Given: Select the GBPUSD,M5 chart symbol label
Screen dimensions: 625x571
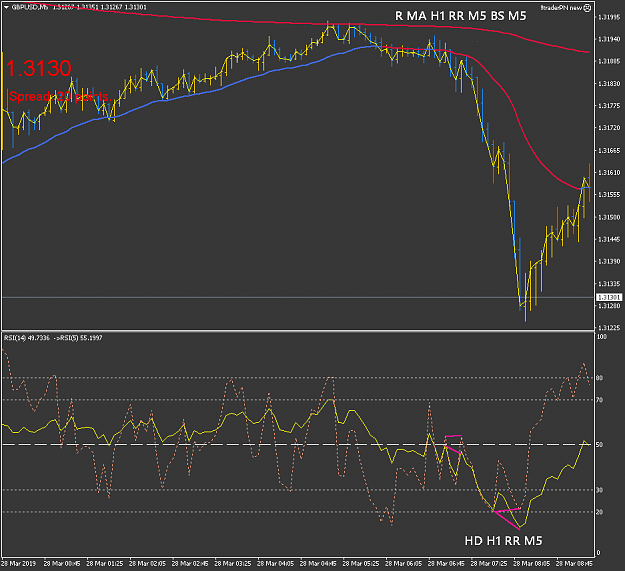Looking at the screenshot, I should coord(30,7).
